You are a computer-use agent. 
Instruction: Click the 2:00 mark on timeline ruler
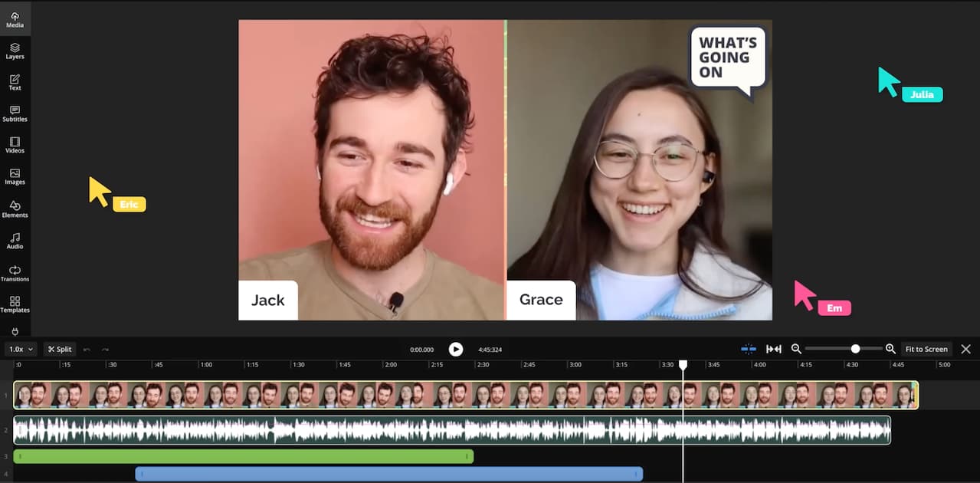(x=390, y=365)
